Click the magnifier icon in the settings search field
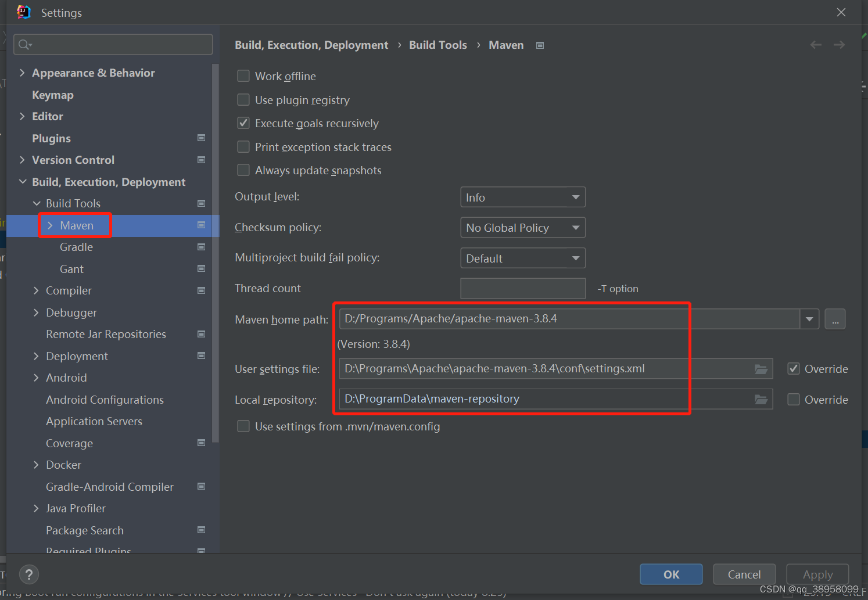The width and height of the screenshot is (868, 600). (24, 44)
